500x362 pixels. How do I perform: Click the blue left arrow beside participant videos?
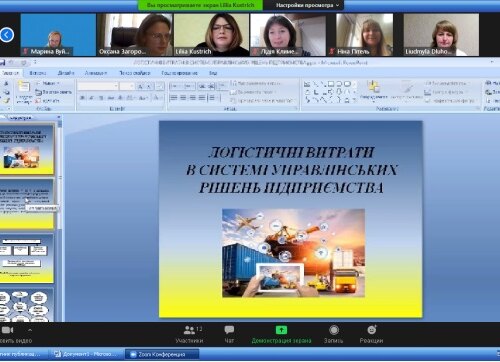7,35
